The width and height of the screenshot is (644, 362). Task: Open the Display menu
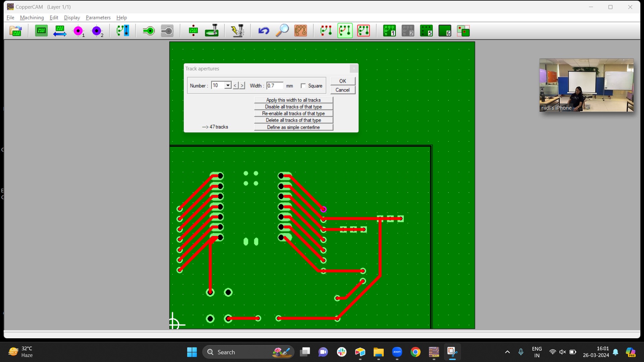click(x=72, y=17)
